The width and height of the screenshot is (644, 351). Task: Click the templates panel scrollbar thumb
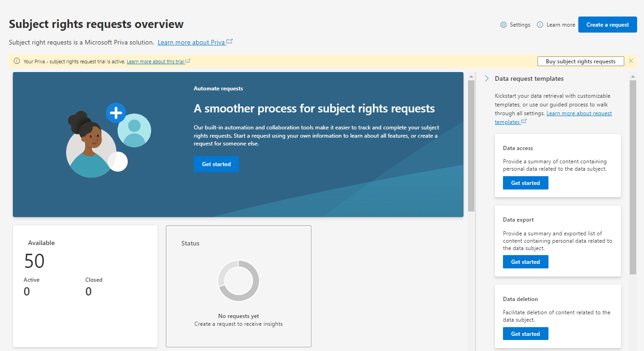click(x=633, y=177)
